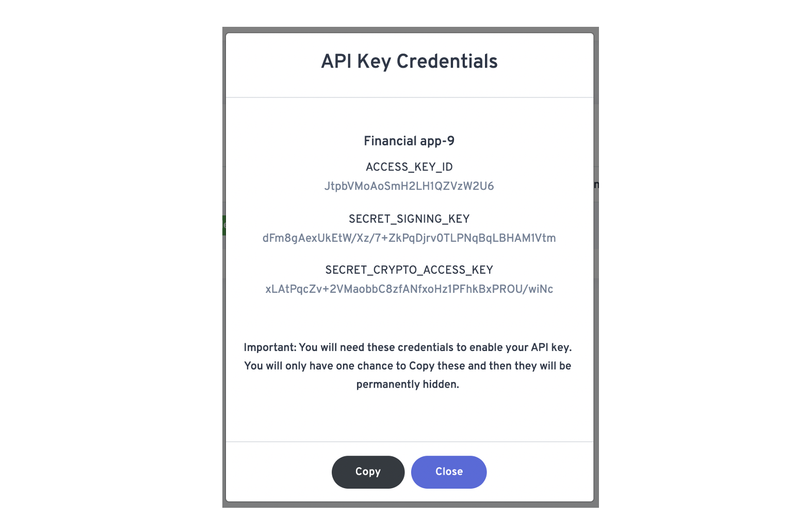Click the SECRET_SIGNING_KEY label
The image size is (811, 532).
pyautogui.click(x=409, y=219)
